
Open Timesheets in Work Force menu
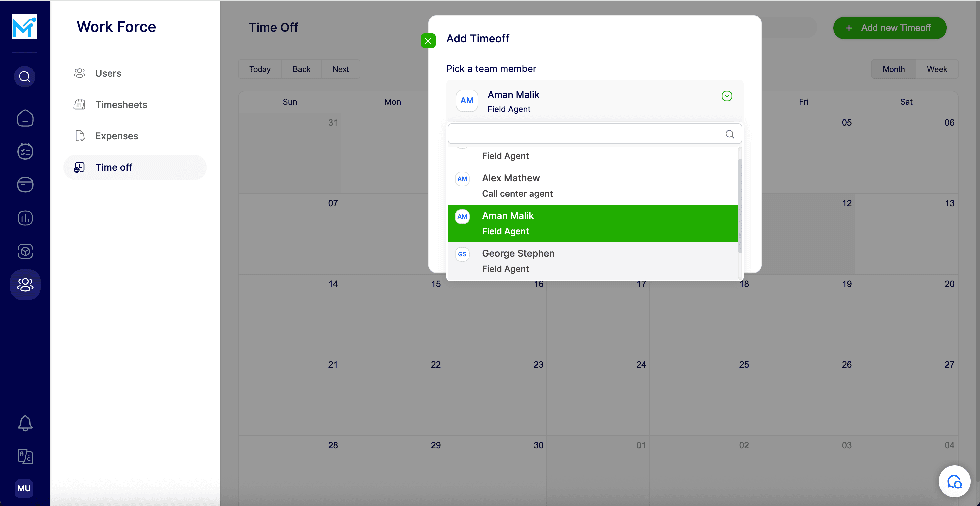(121, 105)
